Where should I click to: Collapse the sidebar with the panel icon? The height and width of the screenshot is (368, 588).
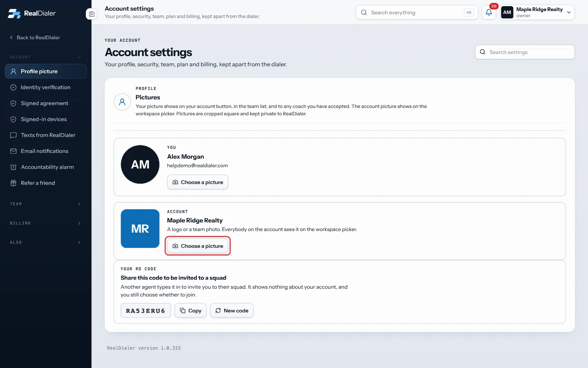[92, 14]
